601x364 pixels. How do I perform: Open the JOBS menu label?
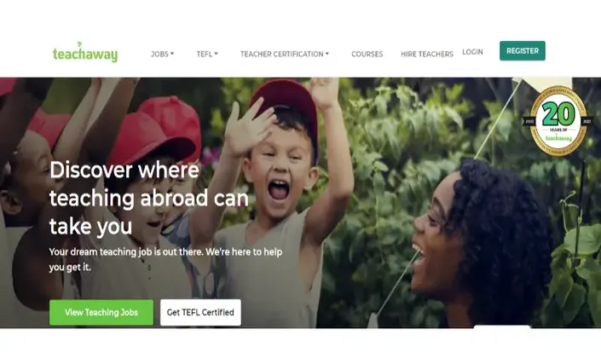coord(159,54)
